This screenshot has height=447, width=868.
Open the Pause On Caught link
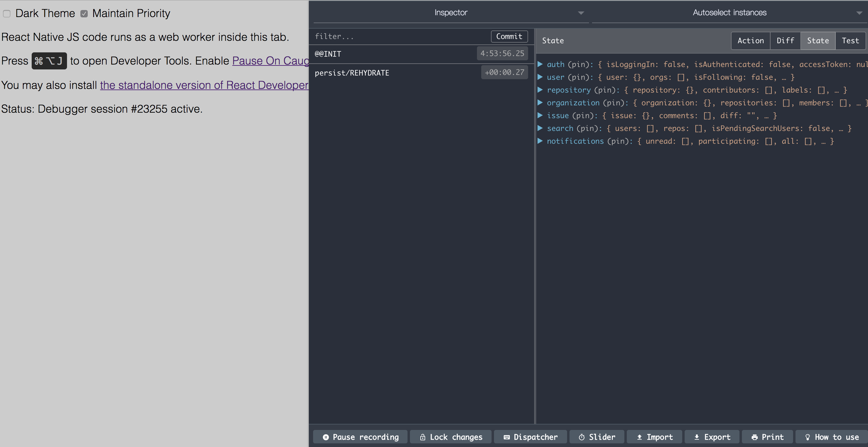pyautogui.click(x=270, y=61)
